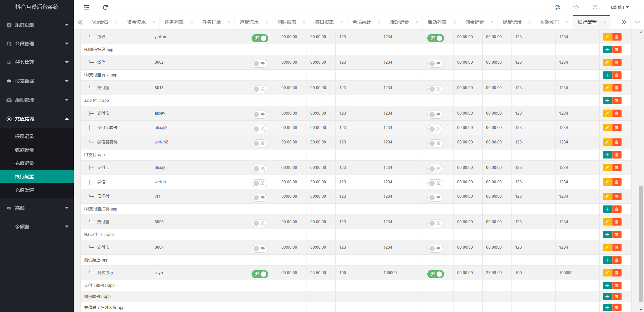
Task: Delete the LT weixin 微信 row
Action: [617, 182]
